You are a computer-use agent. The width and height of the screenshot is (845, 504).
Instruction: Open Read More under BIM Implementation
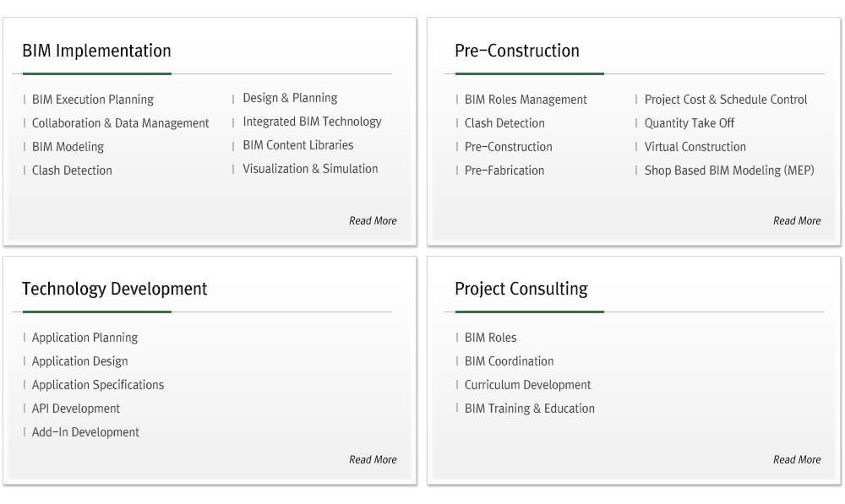pyautogui.click(x=373, y=221)
